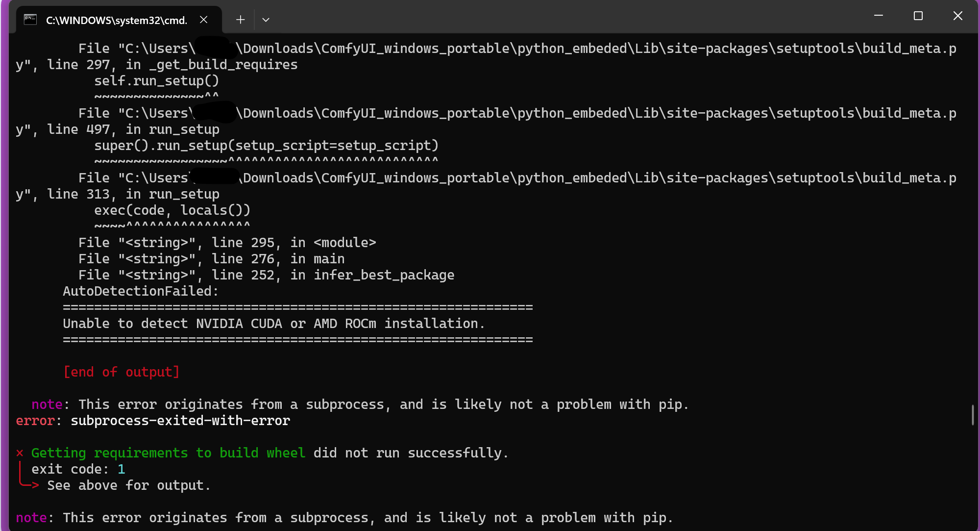This screenshot has width=980, height=531.
Task: Click 'subprocess-exited-with-error' text
Action: click(180, 421)
